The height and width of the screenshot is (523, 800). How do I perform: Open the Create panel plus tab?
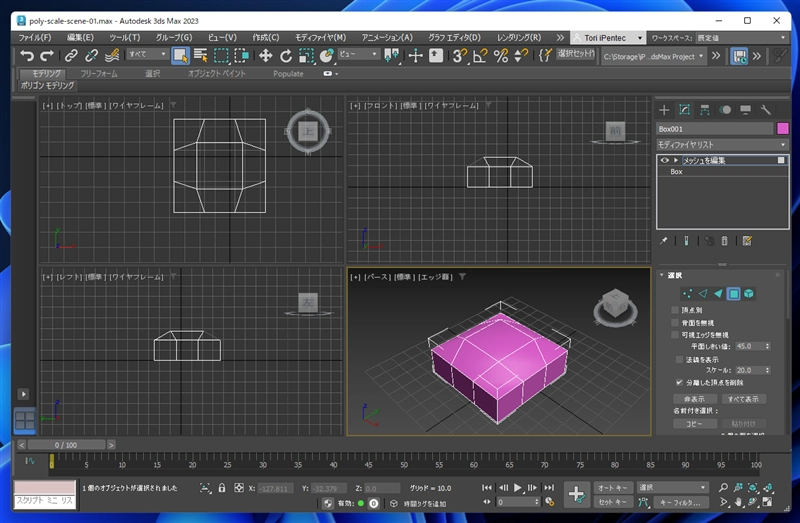click(x=664, y=110)
